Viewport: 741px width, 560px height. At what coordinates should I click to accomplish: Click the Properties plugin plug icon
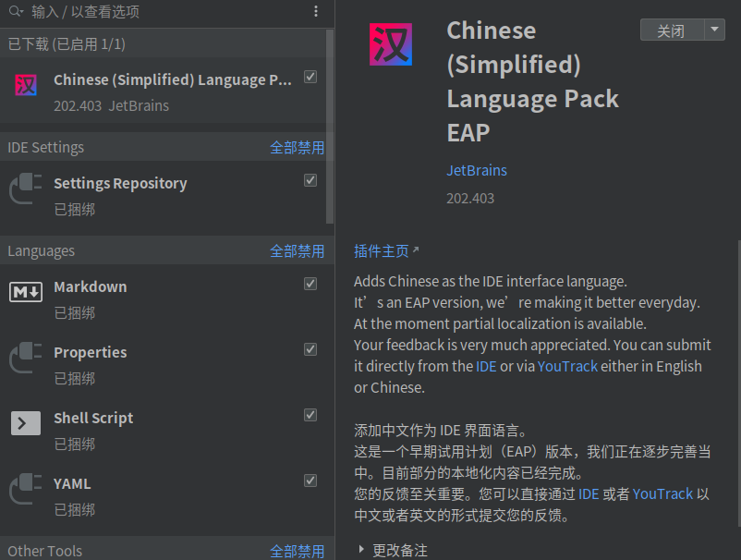tap(26, 358)
